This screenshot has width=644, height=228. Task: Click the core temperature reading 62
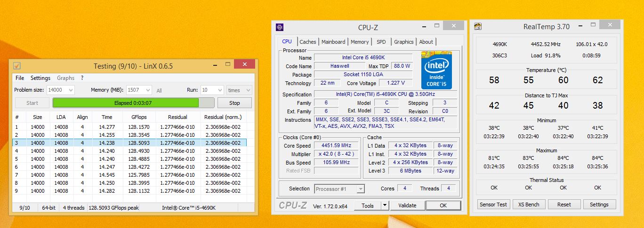coord(598,80)
